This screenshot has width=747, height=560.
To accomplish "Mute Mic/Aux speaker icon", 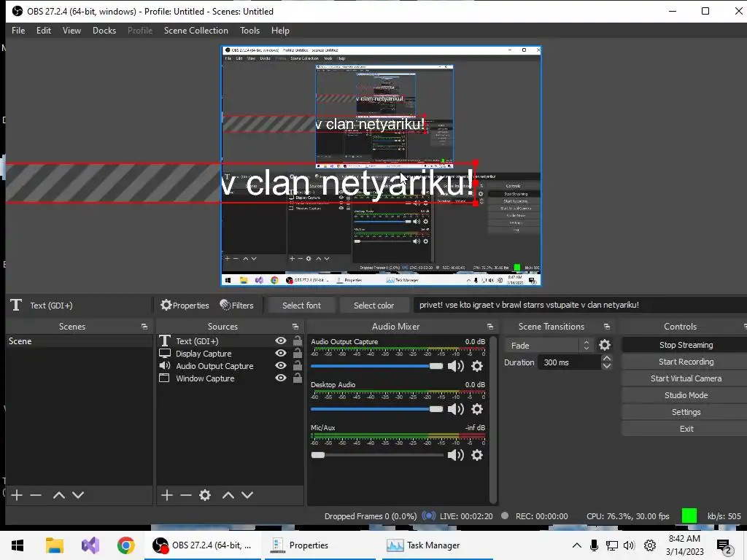I will pyautogui.click(x=456, y=455).
